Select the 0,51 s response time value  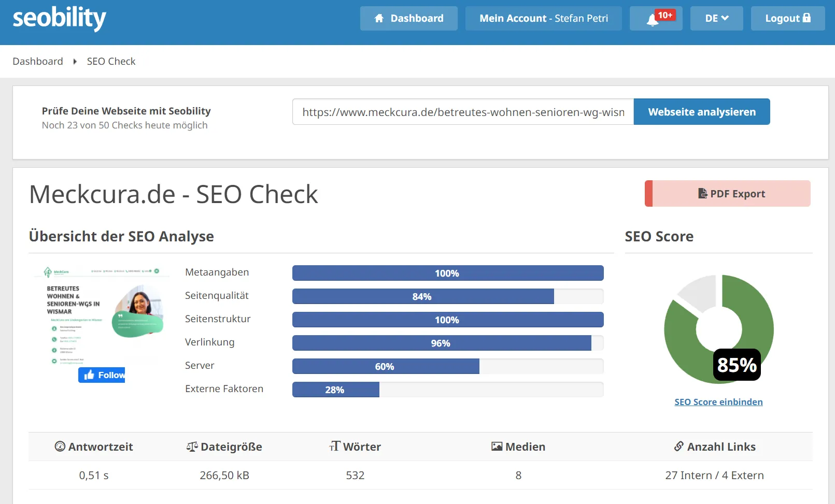94,476
